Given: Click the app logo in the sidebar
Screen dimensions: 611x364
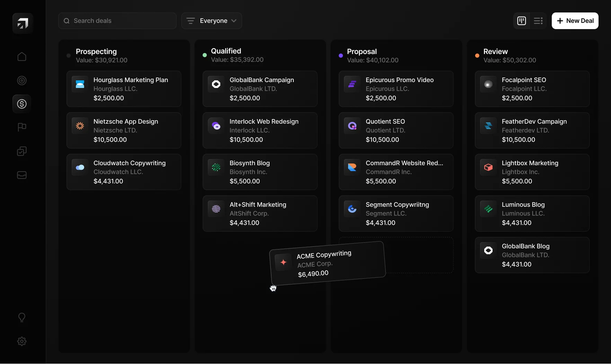Looking at the screenshot, I should (x=23, y=23).
